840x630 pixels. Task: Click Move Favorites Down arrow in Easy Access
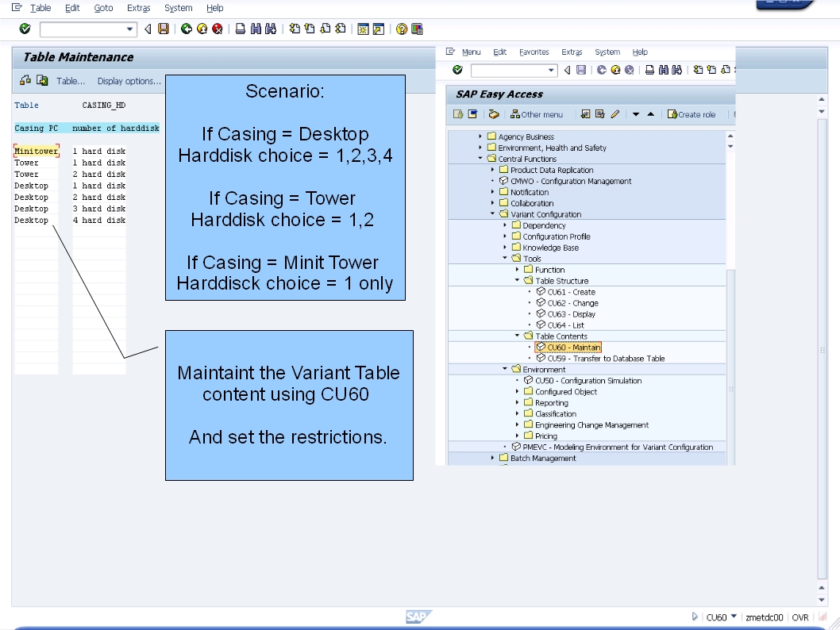click(636, 114)
